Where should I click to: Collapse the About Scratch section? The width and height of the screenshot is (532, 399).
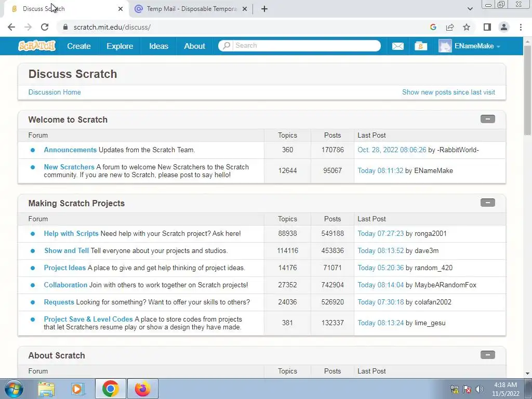pos(487,355)
